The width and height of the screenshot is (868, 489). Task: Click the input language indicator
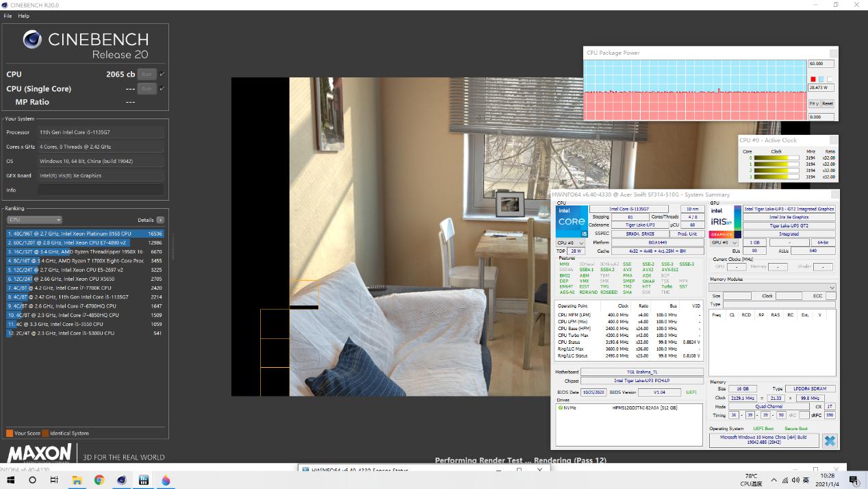[x=806, y=481]
